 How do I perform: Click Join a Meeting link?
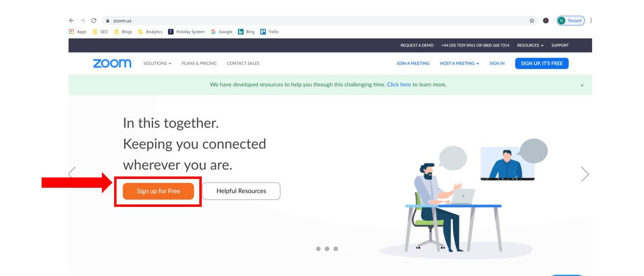(x=413, y=63)
